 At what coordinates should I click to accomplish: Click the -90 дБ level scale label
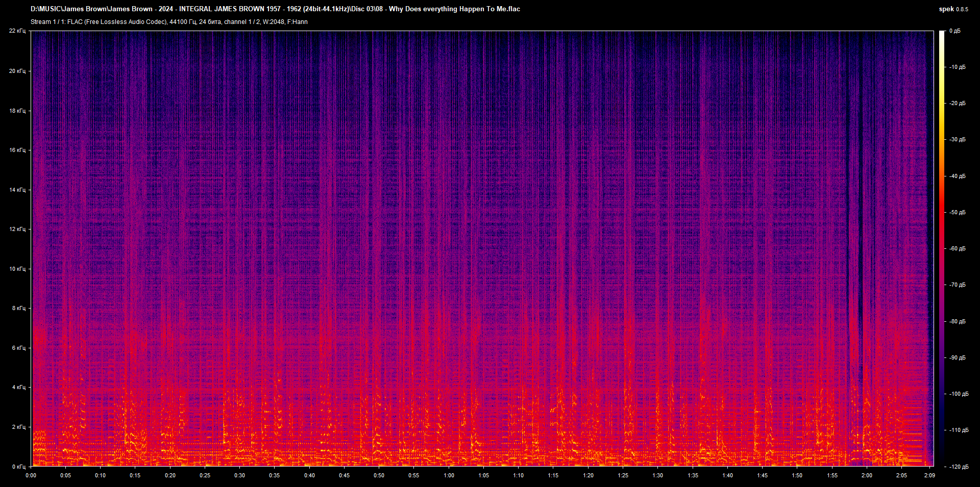coord(957,358)
